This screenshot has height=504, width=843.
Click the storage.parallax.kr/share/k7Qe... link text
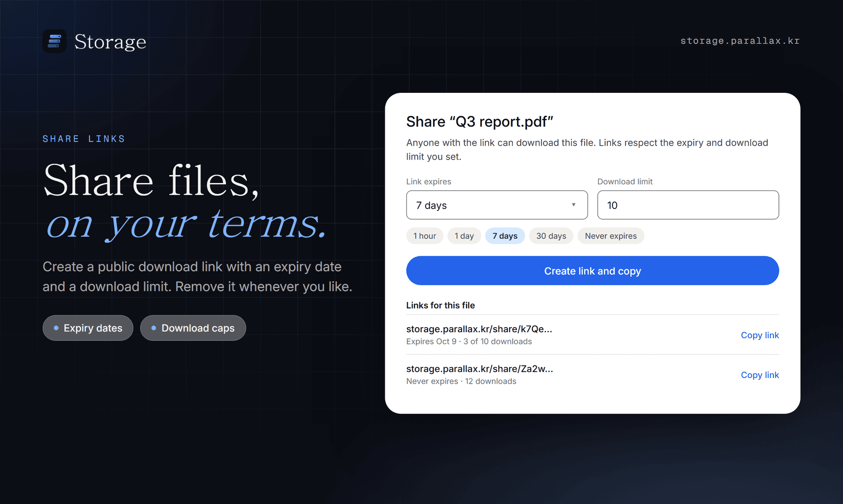point(479,329)
